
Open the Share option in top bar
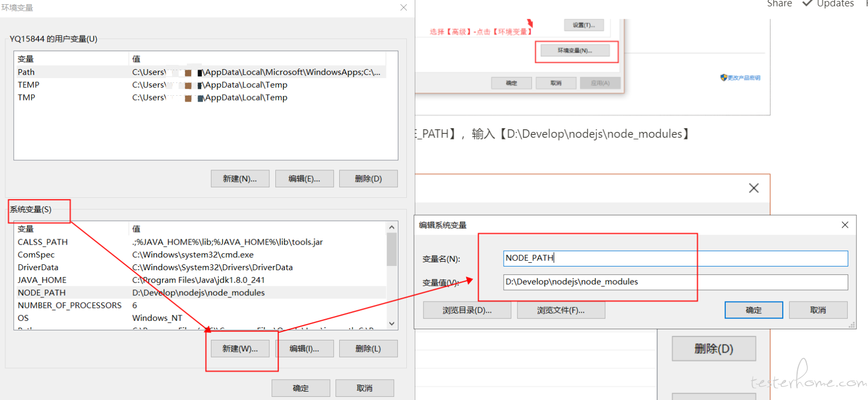click(779, 4)
